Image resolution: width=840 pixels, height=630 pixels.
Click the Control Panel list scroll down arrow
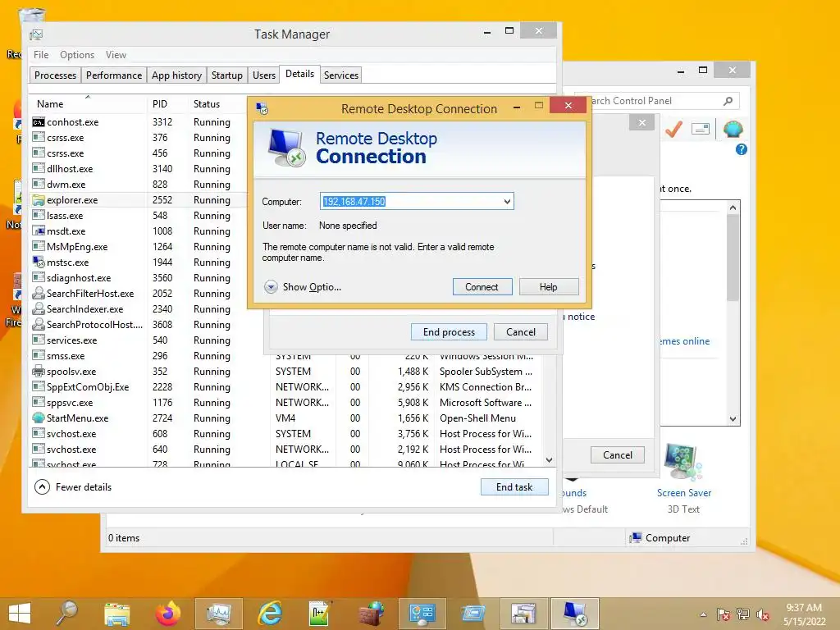[733, 419]
